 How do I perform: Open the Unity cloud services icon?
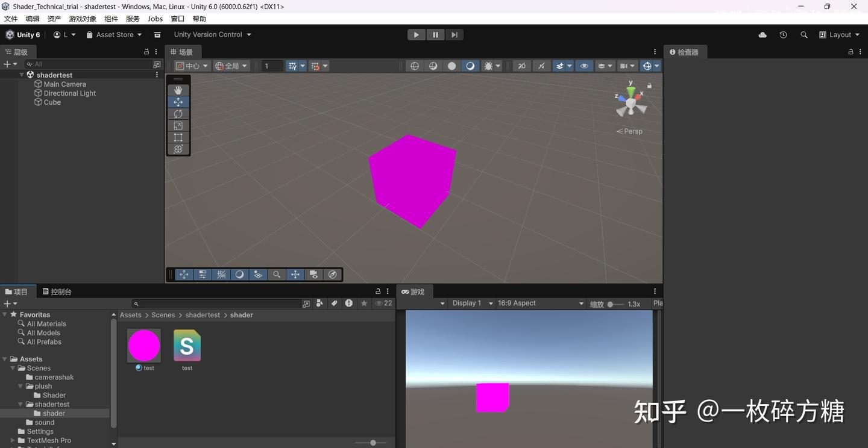tap(762, 34)
